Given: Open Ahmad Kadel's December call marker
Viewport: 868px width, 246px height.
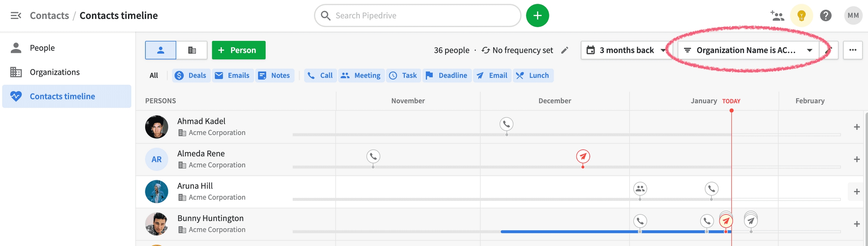Looking at the screenshot, I should point(506,124).
